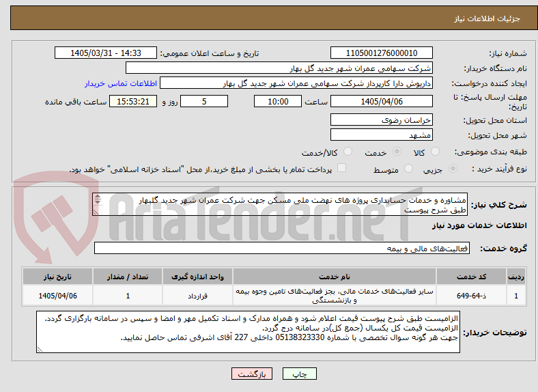This screenshot has height=392, width=538.
Task: Click resize grip of توضیحات خریدار box
Action: click(x=40, y=350)
